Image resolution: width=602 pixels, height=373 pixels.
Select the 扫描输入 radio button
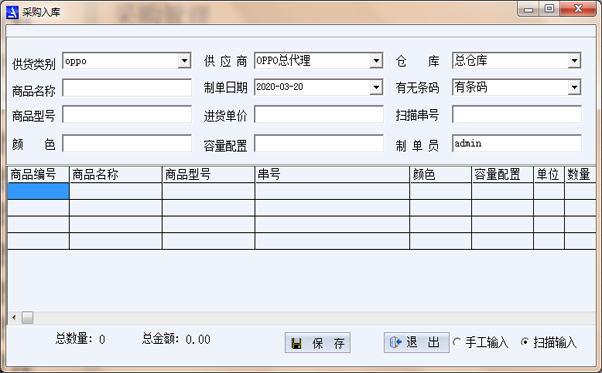pyautogui.click(x=524, y=342)
